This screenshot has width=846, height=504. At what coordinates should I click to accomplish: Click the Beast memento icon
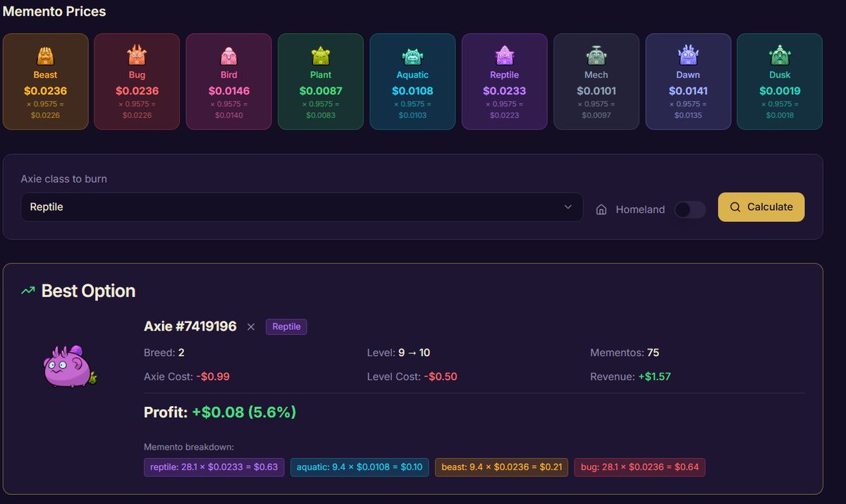[46, 55]
